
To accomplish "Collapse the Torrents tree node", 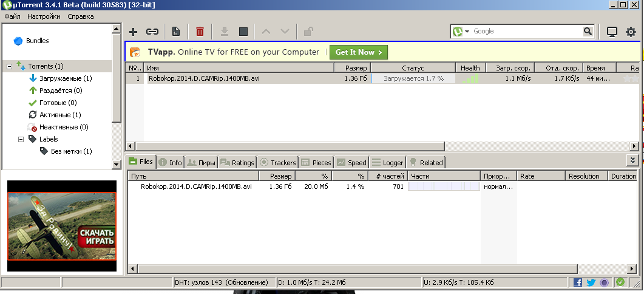I will tap(10, 66).
